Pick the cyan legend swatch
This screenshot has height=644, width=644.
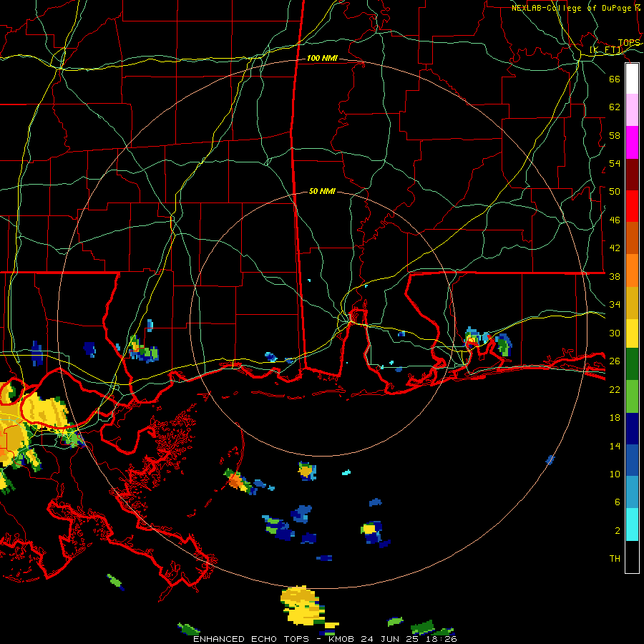coord(632,525)
